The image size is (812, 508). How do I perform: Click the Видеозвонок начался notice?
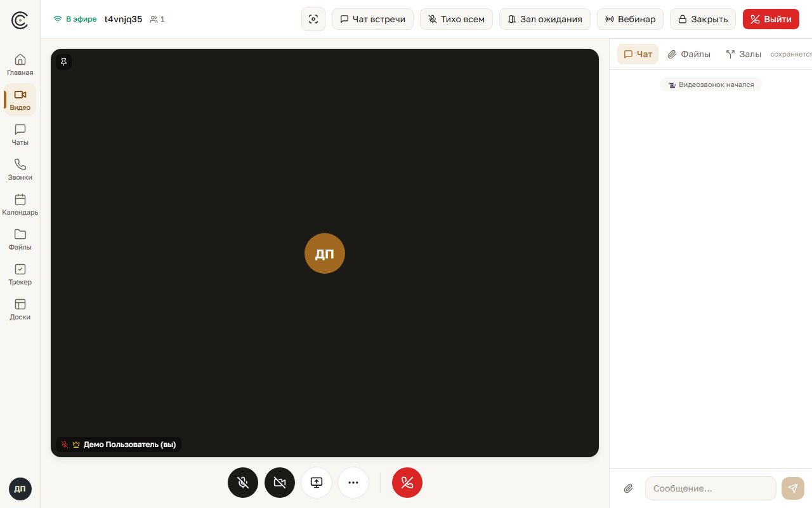click(710, 84)
